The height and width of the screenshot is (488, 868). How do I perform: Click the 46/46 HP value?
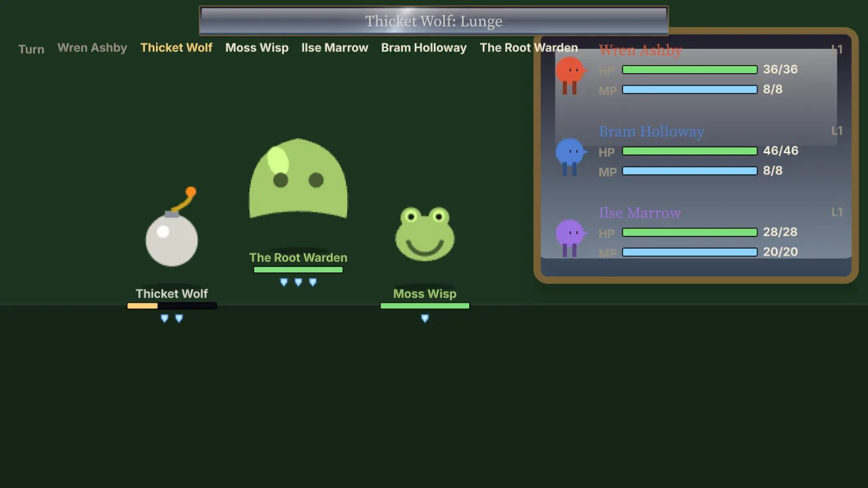coord(781,150)
